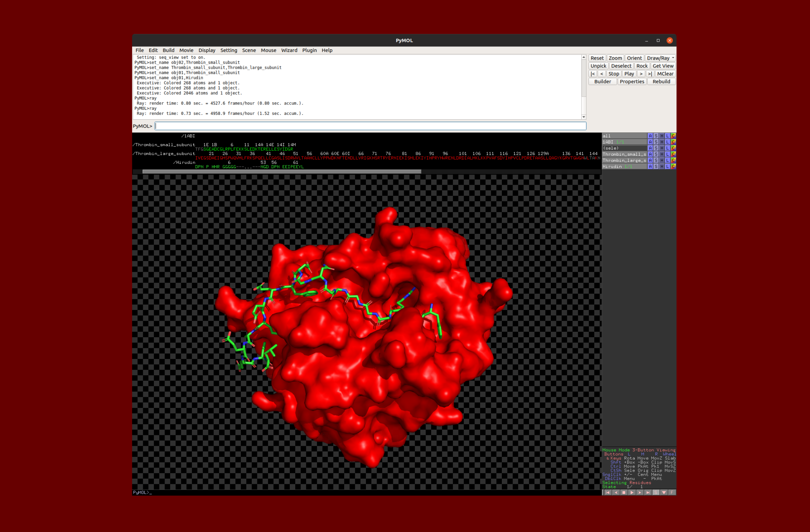
Task: Step back one frame in bottom playback bar
Action: pyautogui.click(x=616, y=492)
